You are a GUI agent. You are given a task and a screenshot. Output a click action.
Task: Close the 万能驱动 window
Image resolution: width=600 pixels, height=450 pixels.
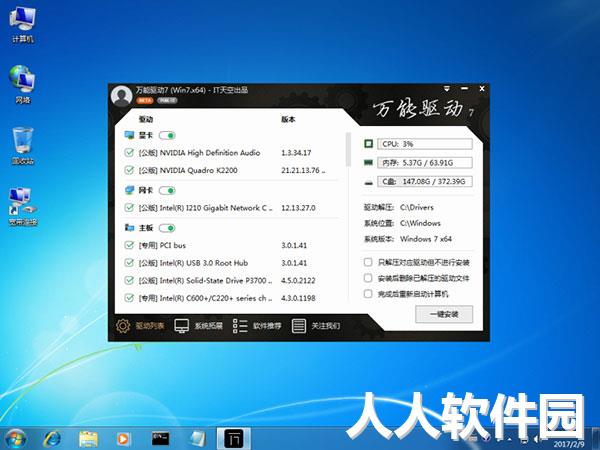[482, 89]
